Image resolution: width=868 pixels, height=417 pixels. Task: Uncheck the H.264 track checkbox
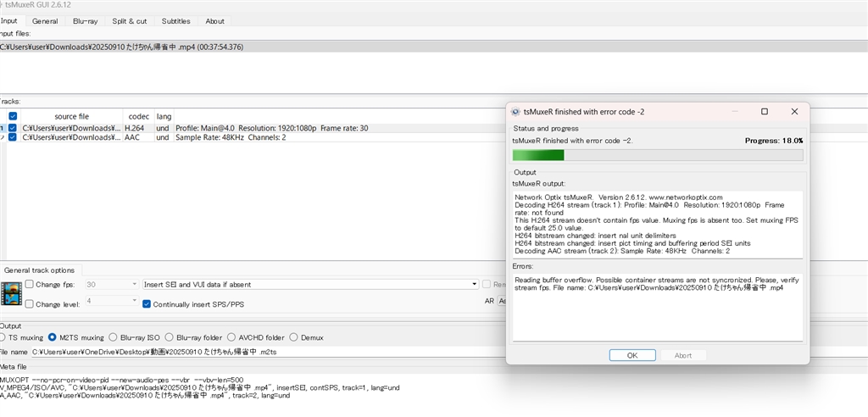pyautogui.click(x=13, y=129)
